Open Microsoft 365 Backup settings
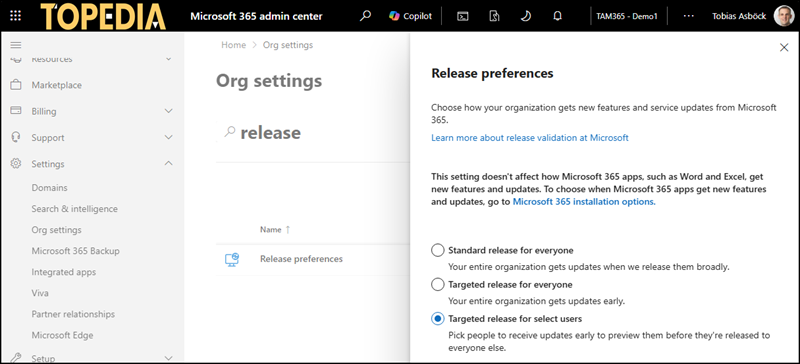 tap(76, 251)
